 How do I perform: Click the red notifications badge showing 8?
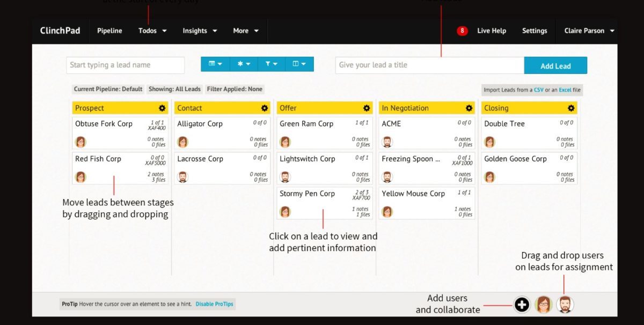coord(462,31)
